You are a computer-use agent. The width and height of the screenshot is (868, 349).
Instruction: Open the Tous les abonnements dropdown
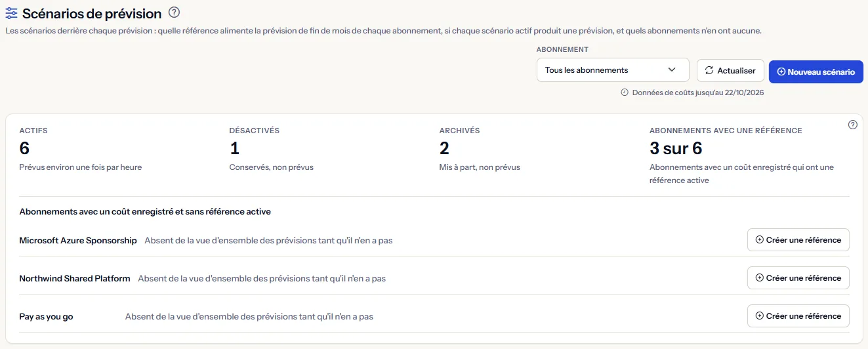pos(613,70)
